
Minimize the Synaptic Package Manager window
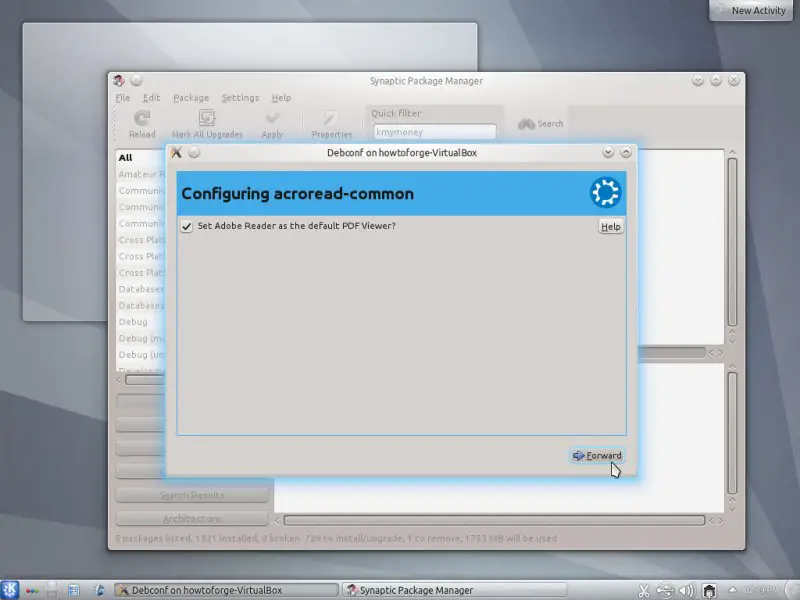pyautogui.click(x=698, y=80)
